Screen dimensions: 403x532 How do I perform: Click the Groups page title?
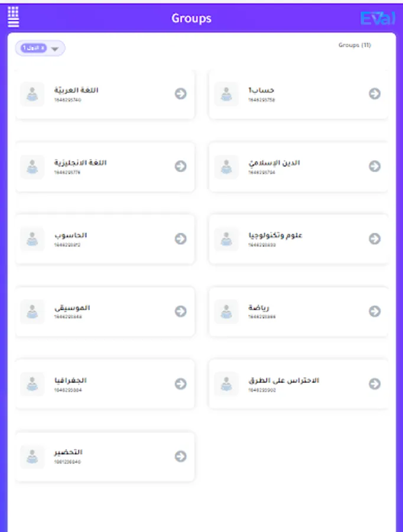[191, 18]
